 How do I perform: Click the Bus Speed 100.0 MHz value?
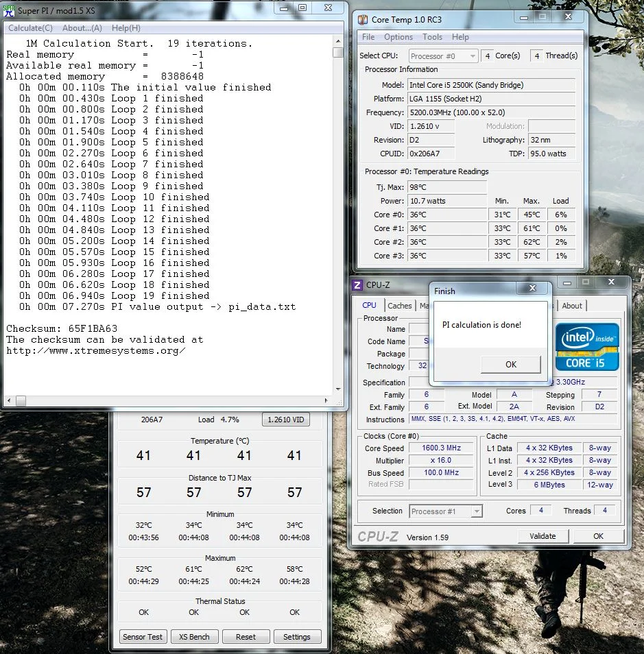tap(441, 472)
